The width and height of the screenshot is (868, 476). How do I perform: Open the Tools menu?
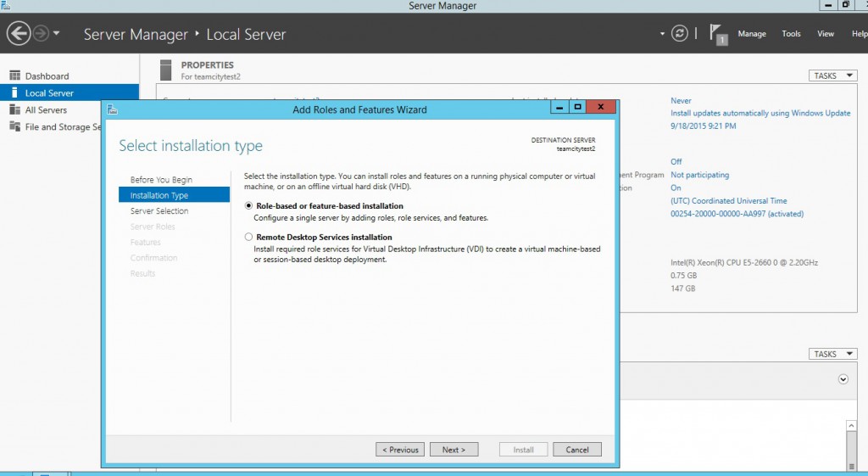pos(791,34)
